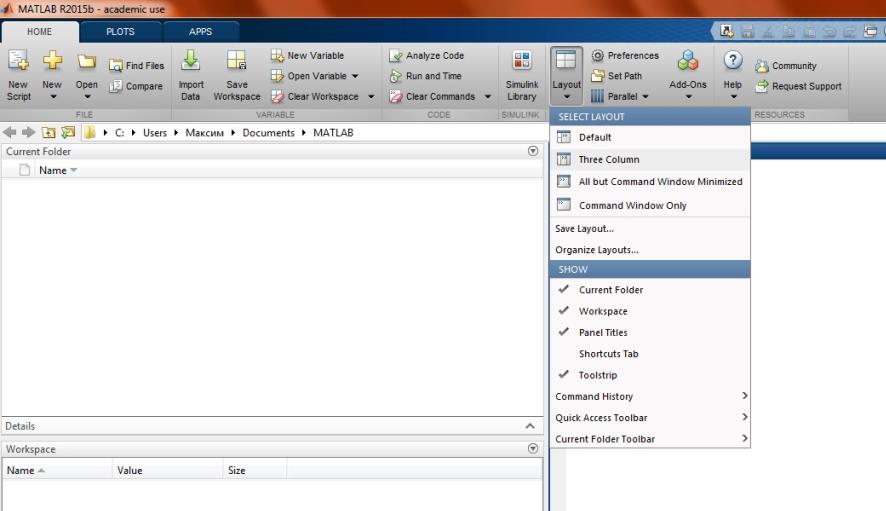The image size is (886, 511).
Task: Click Analyze Code tool
Action: (427, 55)
